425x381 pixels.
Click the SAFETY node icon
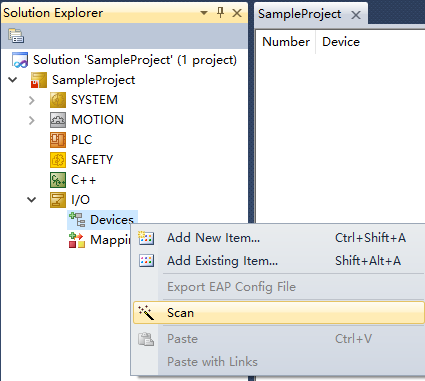pyautogui.click(x=58, y=160)
